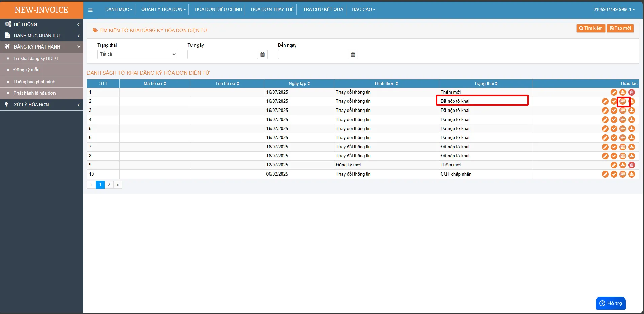This screenshot has width=644, height=314.
Task: Click the edit pencil icon in row 4
Action: pos(605,120)
